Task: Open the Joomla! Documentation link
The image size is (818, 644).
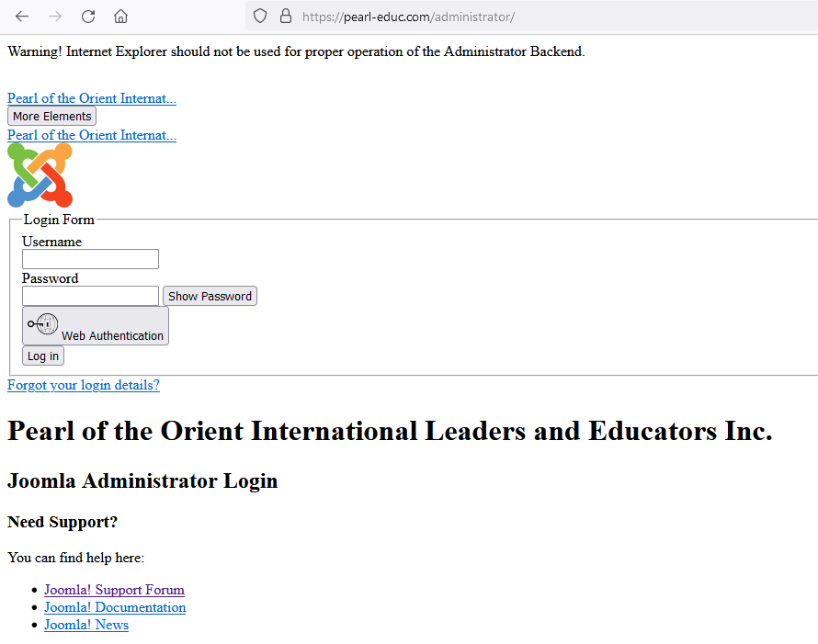Action: [x=115, y=607]
